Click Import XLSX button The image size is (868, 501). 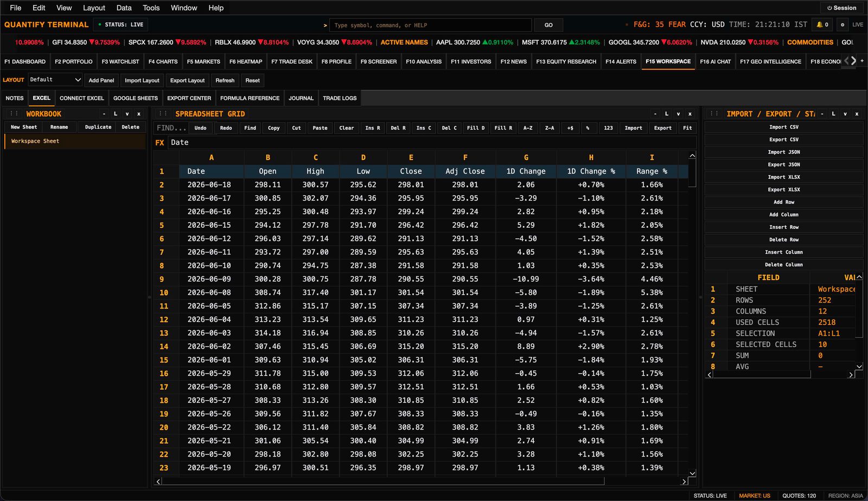point(784,177)
